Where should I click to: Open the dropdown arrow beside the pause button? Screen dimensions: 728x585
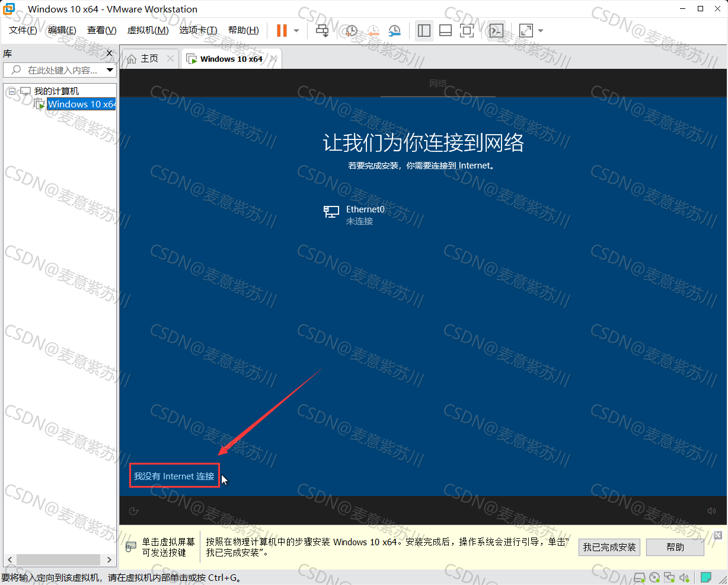click(296, 31)
